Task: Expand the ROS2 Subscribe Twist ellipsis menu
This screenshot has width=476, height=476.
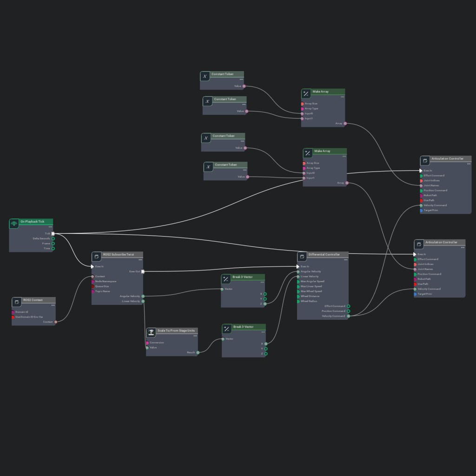Action: (140, 259)
